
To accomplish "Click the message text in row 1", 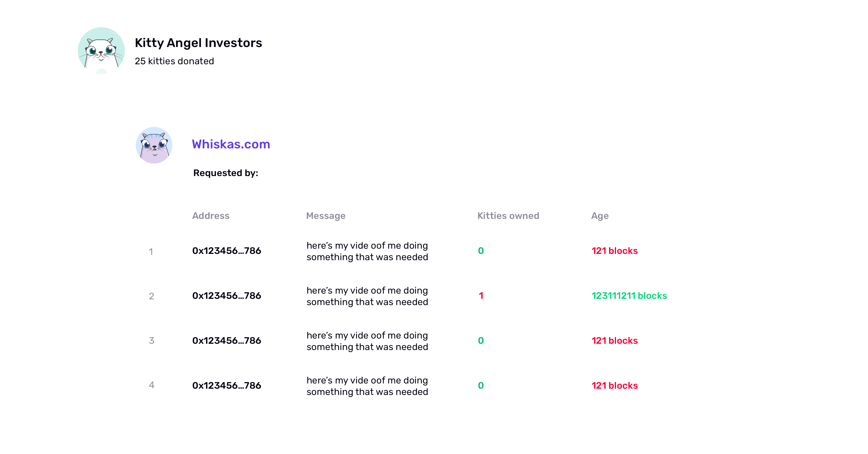I will click(367, 251).
